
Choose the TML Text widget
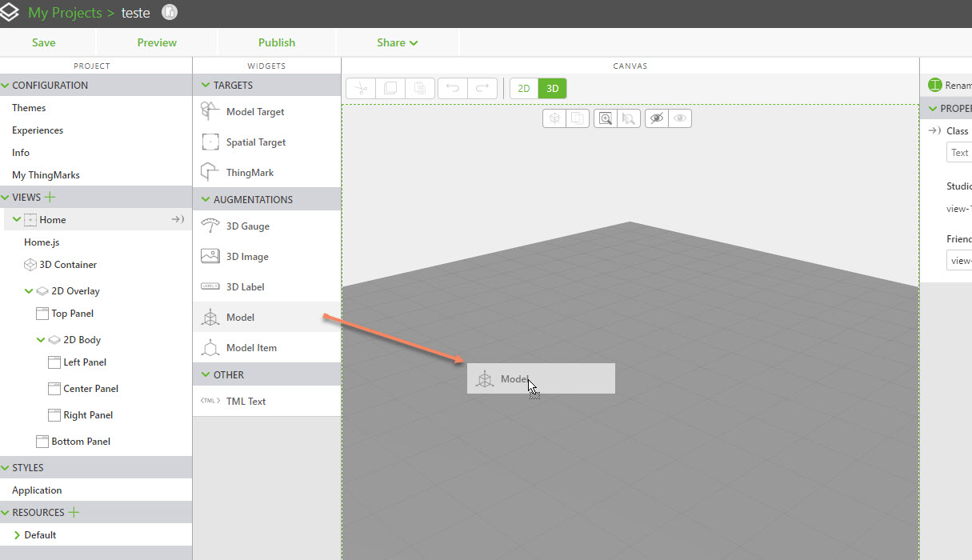coord(246,401)
